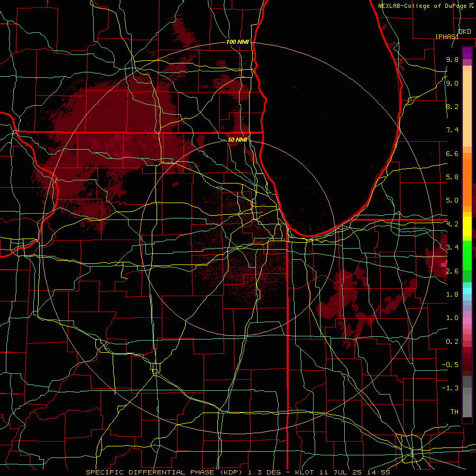Click the 3.4 scale label
Viewport: 476px width, 476px height.
click(x=452, y=248)
